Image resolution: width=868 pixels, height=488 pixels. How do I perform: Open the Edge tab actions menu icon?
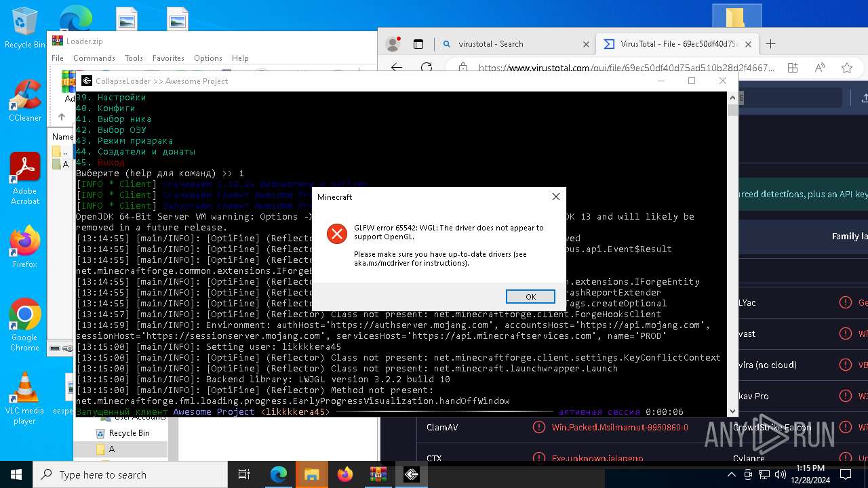pyautogui.click(x=418, y=44)
